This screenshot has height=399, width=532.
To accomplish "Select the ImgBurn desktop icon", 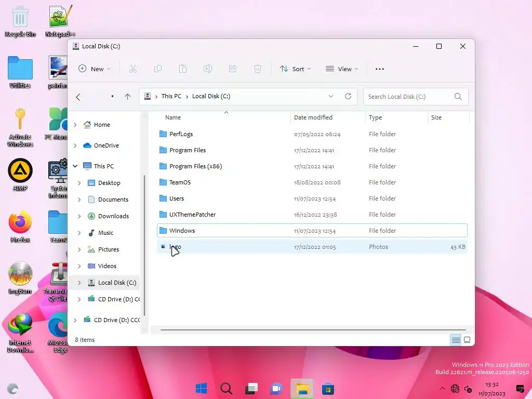I will pyautogui.click(x=20, y=278).
